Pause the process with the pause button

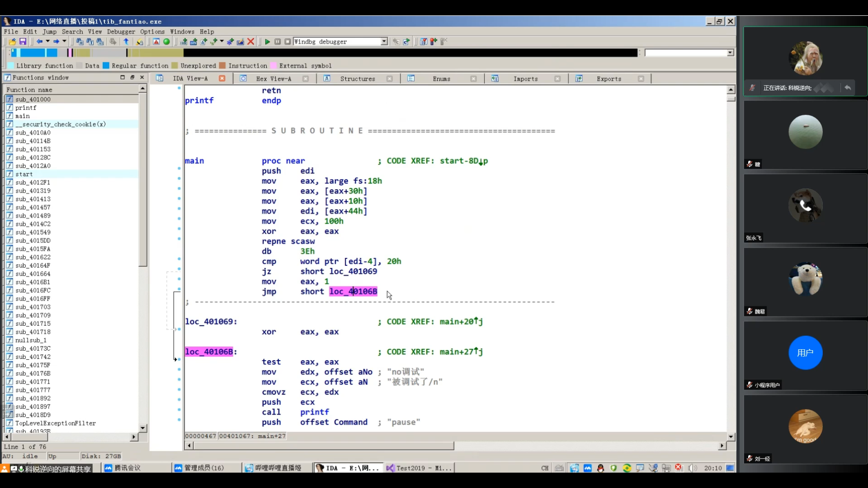click(x=278, y=42)
